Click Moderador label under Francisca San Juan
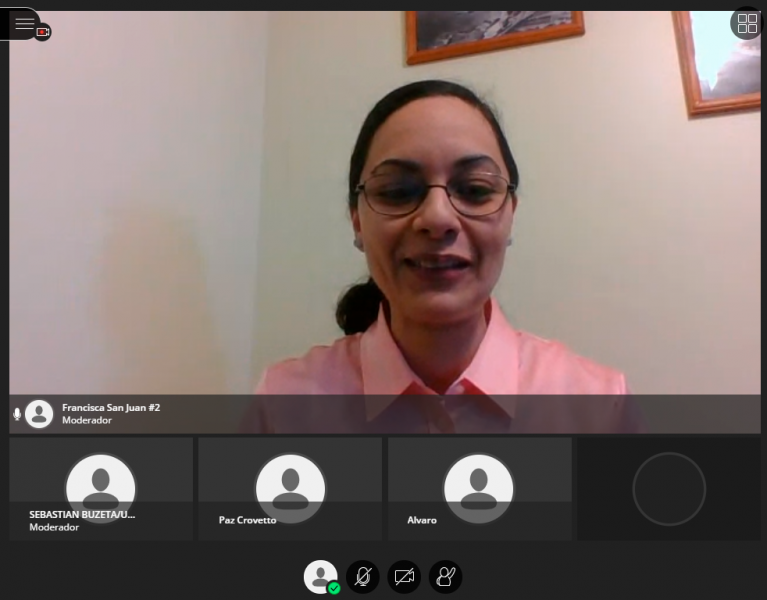The width and height of the screenshot is (767, 600). click(x=87, y=420)
